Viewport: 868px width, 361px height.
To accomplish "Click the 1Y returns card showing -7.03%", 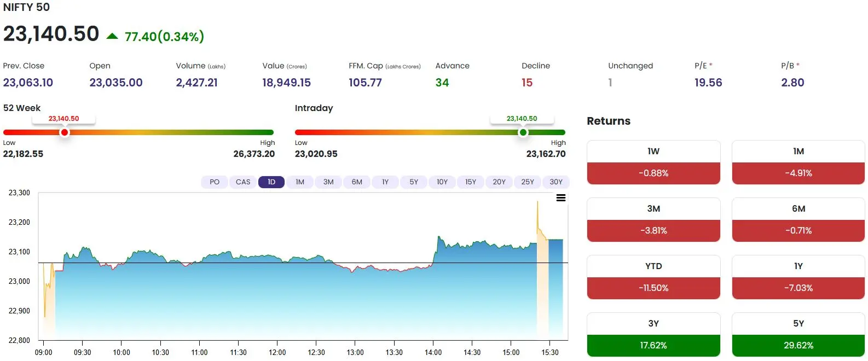I will tap(798, 277).
